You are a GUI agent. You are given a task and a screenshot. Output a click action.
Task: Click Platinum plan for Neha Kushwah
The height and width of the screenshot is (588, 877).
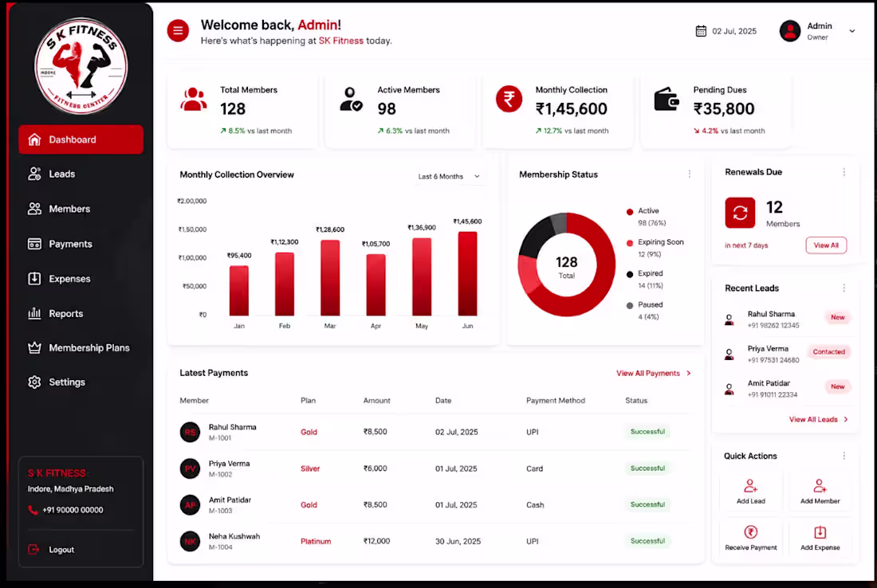pos(316,541)
